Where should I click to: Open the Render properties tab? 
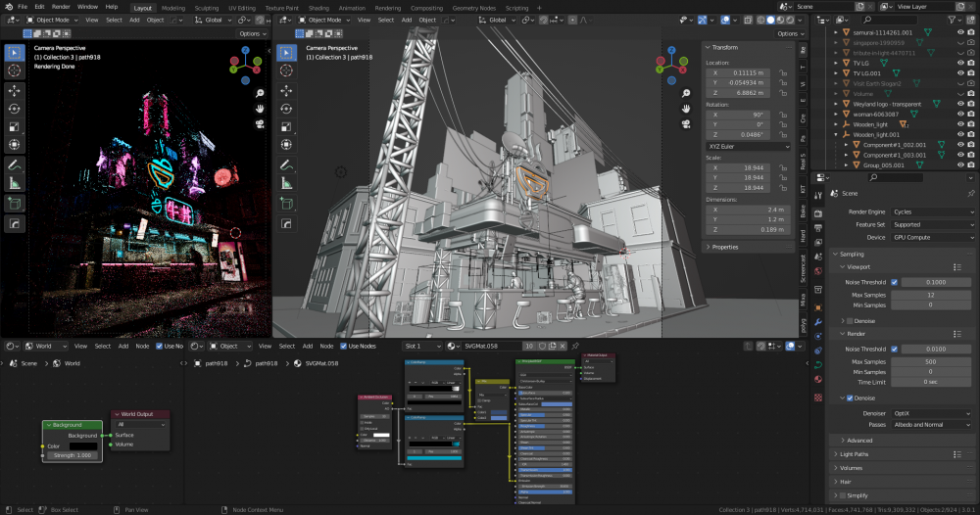(x=818, y=213)
